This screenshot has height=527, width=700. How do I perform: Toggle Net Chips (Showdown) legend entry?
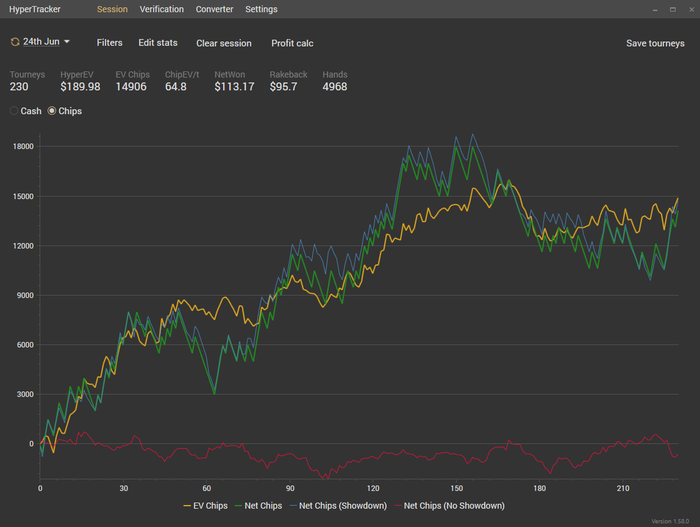pyautogui.click(x=338, y=506)
